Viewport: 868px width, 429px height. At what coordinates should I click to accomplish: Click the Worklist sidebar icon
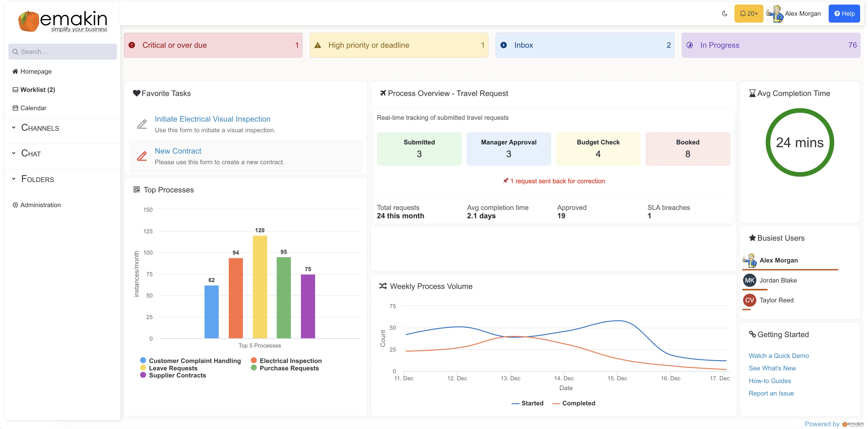click(x=15, y=89)
